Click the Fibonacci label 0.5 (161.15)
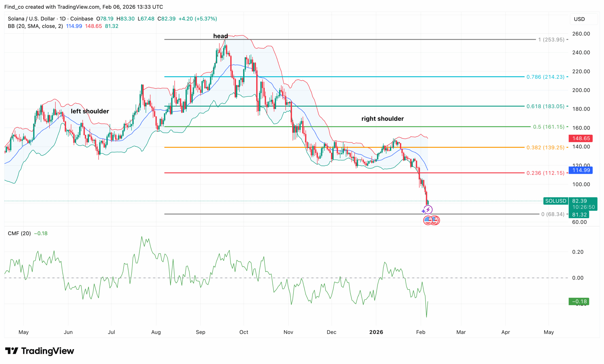This screenshot has width=604, height=364. point(549,127)
